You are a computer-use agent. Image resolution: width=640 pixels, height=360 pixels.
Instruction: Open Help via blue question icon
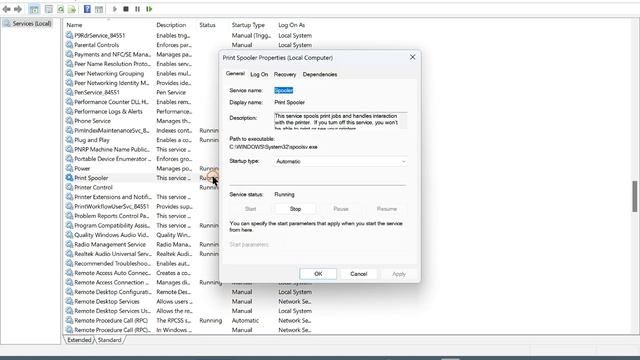[x=87, y=9]
